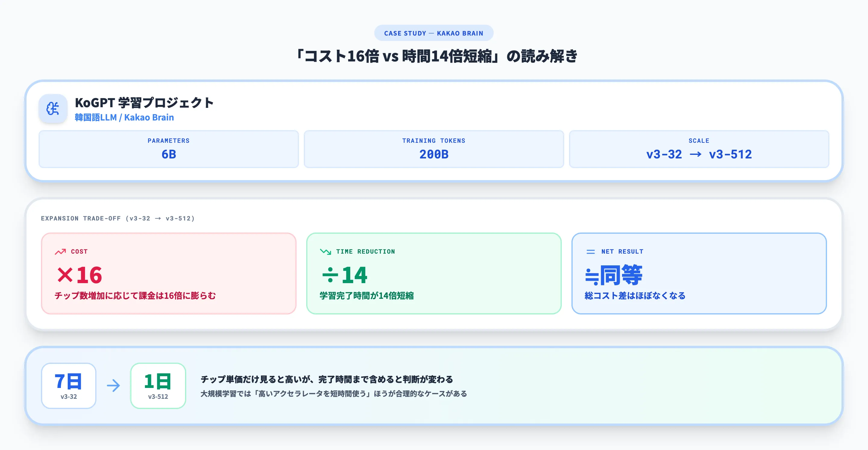This screenshot has height=450, width=868.
Task: Click the TRAINING TOKENS 200B panel
Action: pos(434,149)
